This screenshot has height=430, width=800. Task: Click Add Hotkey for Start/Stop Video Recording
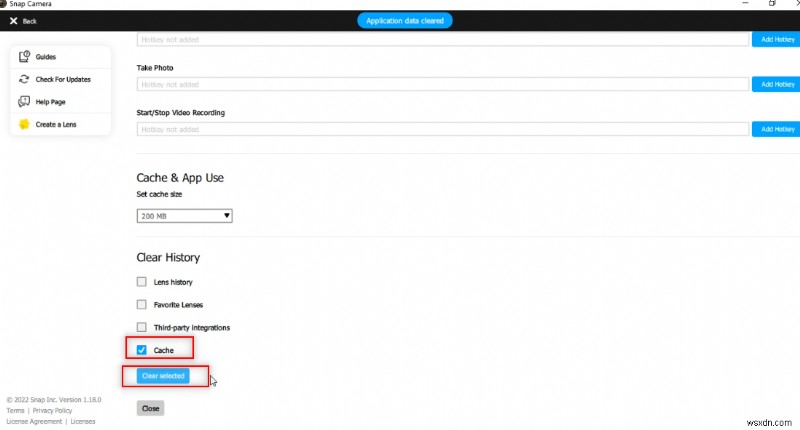point(776,129)
